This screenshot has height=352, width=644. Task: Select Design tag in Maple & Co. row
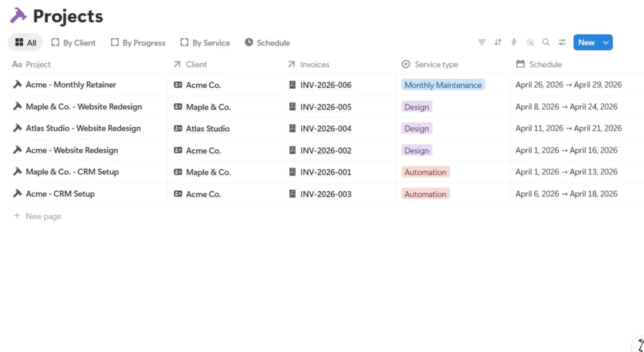click(416, 107)
